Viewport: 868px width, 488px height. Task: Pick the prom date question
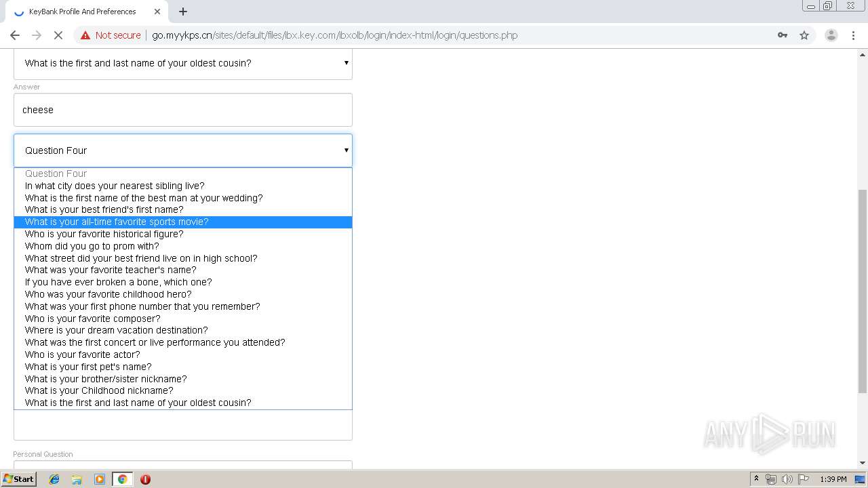pyautogui.click(x=183, y=246)
